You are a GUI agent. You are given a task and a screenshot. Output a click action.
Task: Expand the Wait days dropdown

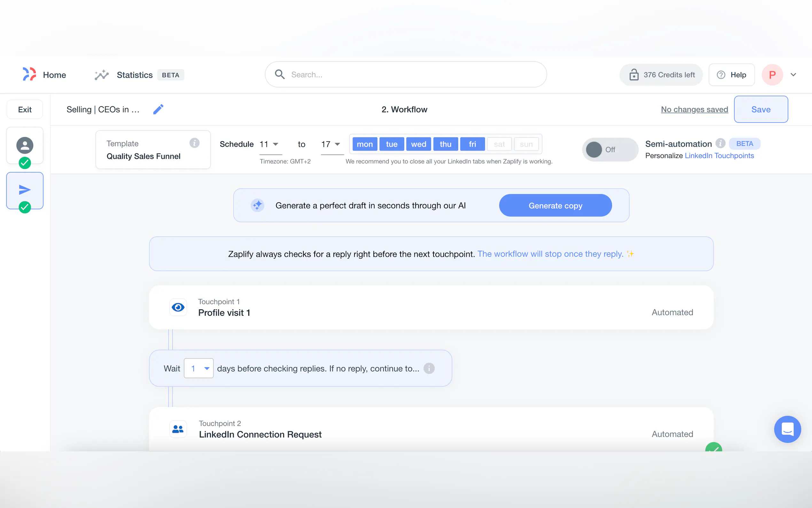(x=199, y=368)
